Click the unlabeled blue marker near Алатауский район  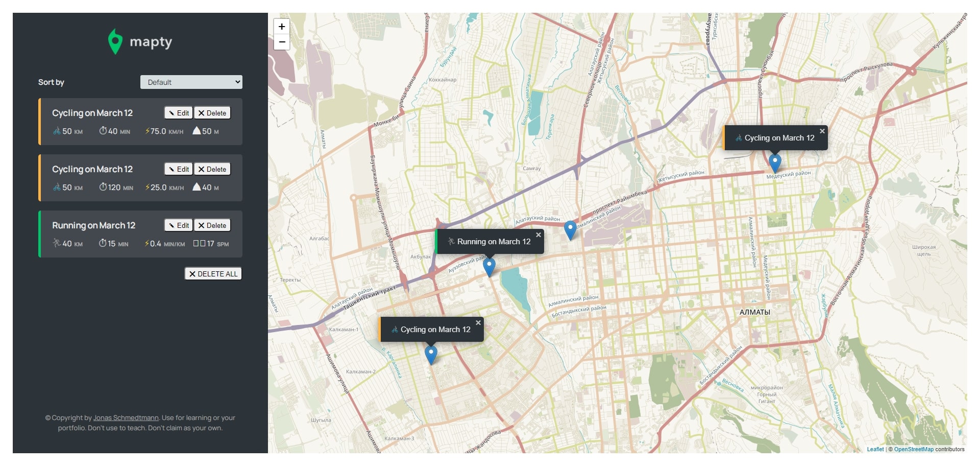coord(570,229)
